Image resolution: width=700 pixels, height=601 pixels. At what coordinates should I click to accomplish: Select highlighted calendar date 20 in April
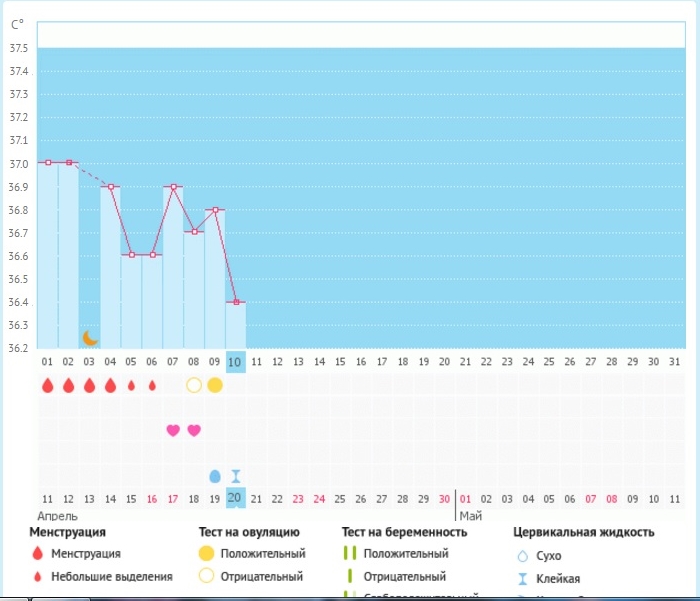[x=235, y=498]
